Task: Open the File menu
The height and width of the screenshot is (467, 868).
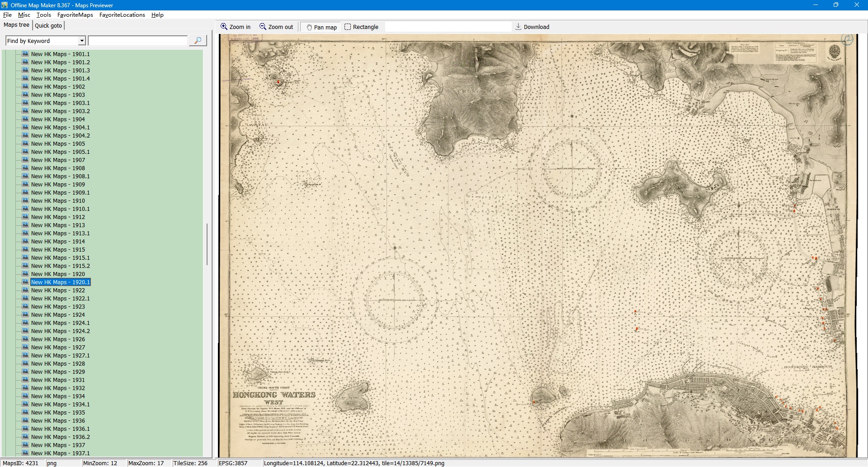Action: (7, 15)
